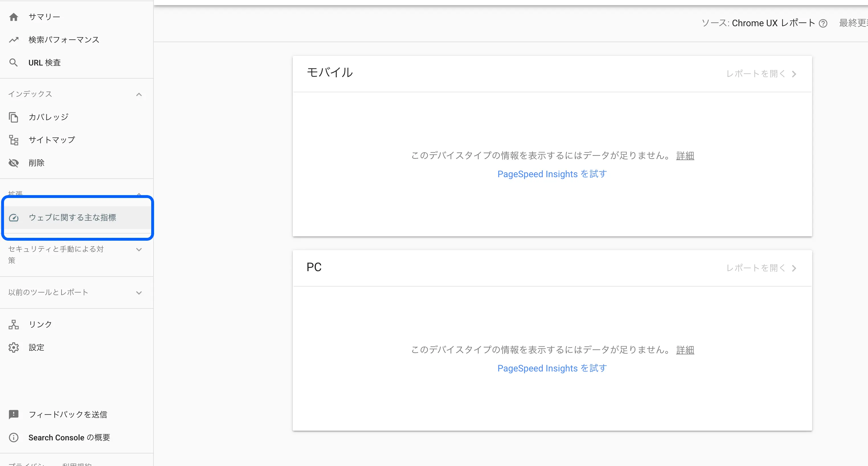Click PageSpeed Insights を試す in PC card
The height and width of the screenshot is (466, 868).
coord(552,368)
